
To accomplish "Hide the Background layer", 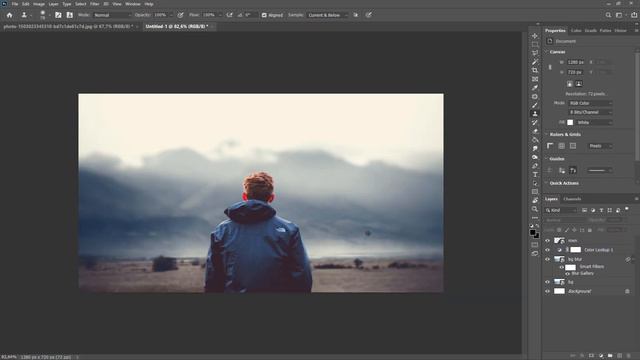I will click(547, 291).
